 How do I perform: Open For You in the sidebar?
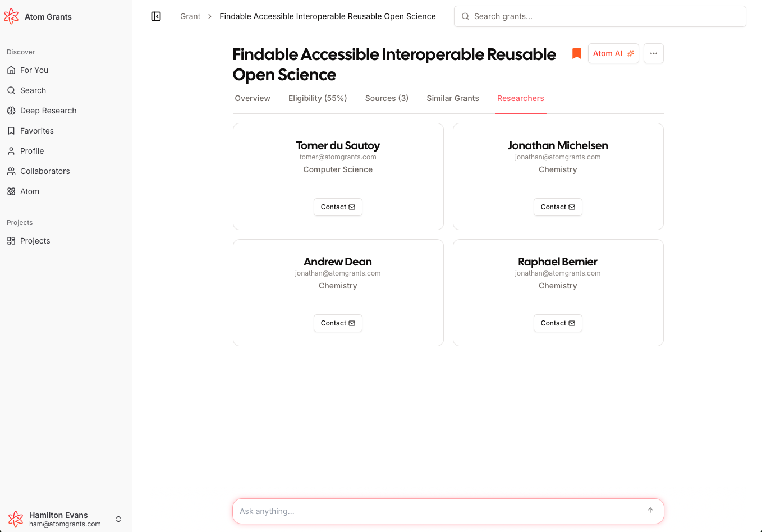click(34, 70)
